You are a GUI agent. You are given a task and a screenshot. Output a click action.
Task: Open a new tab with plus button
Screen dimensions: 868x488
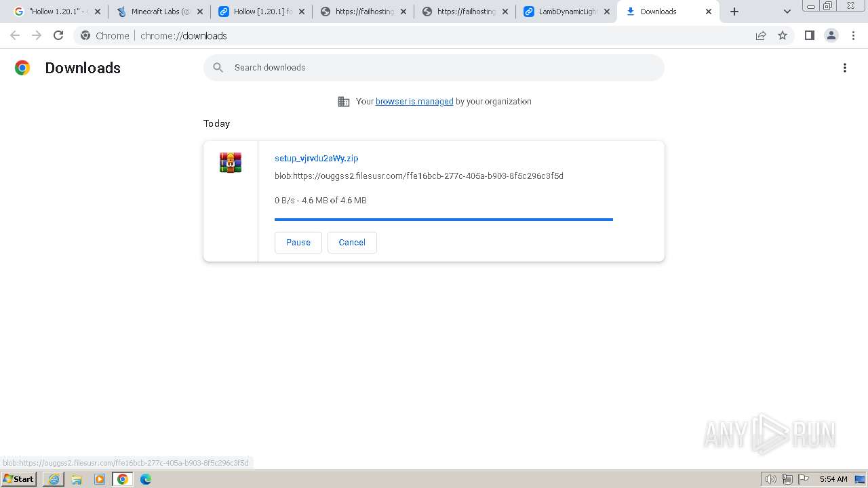(x=734, y=12)
